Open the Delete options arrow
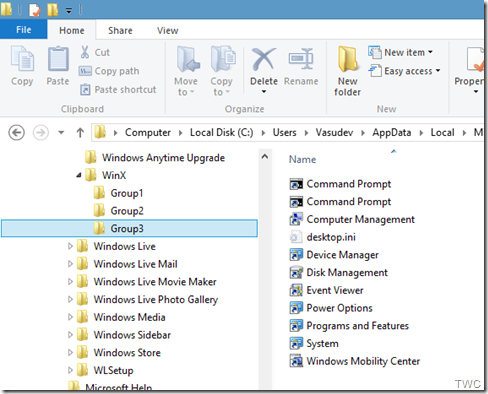The height and width of the screenshot is (394, 488). 264,92
